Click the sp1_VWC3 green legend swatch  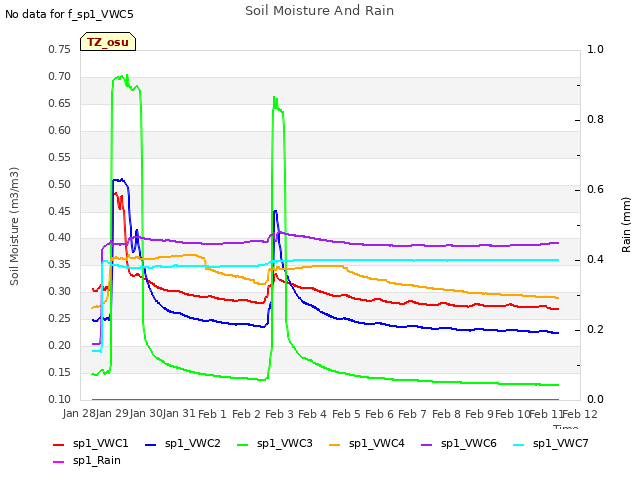pos(243,444)
